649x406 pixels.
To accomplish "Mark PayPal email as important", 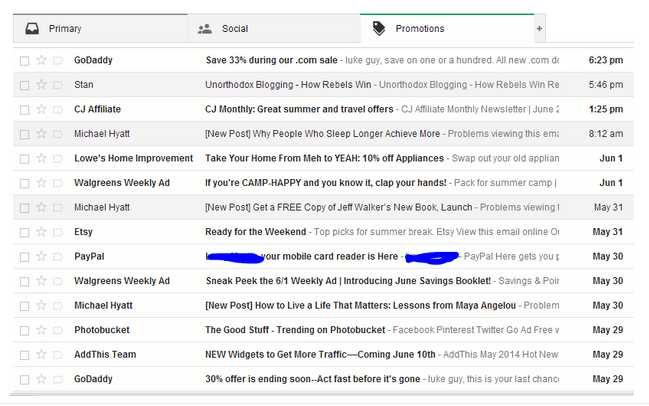I will click(x=58, y=257).
